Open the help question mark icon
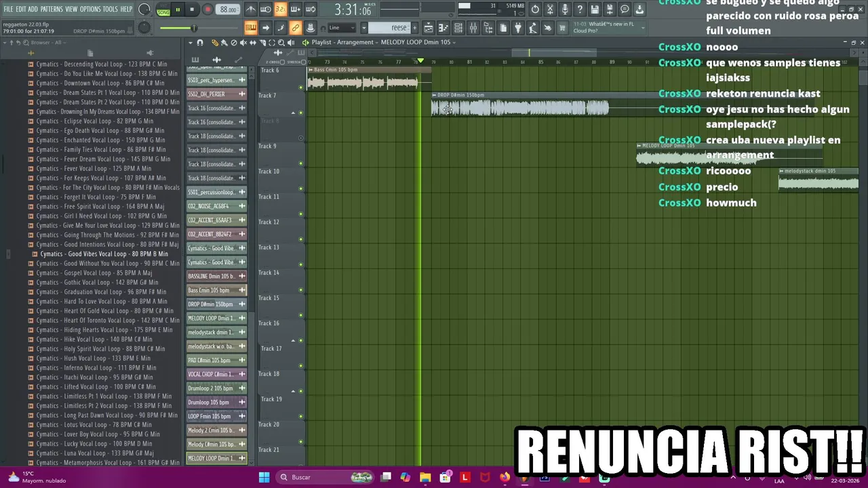 580,9
